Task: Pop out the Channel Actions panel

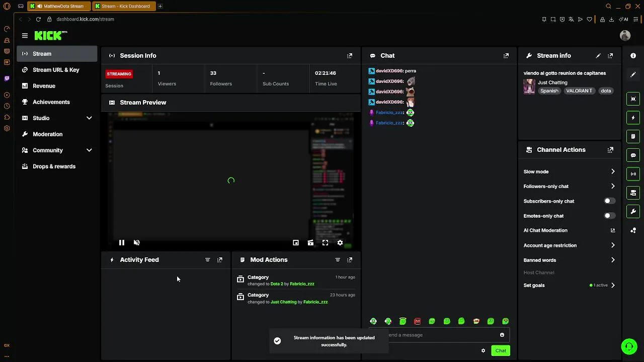Action: coord(610,150)
